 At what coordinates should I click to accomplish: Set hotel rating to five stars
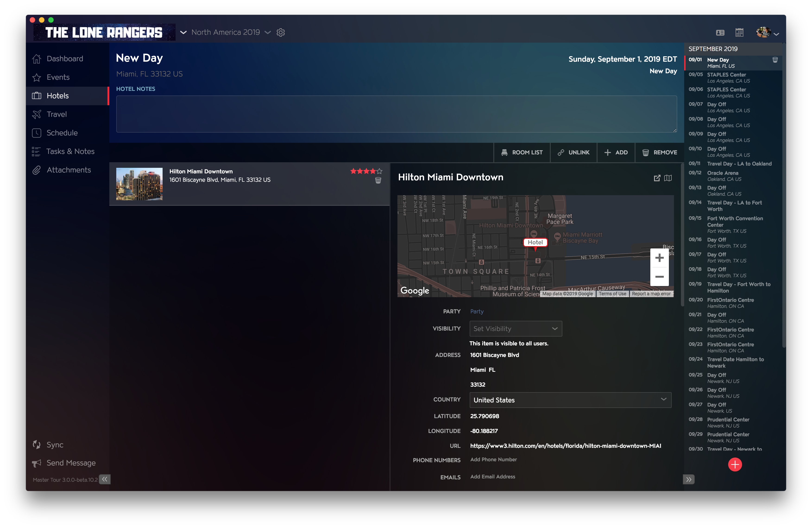[379, 171]
